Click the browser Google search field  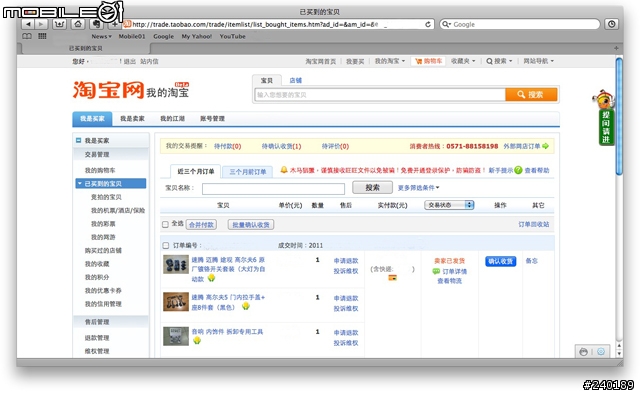point(520,24)
